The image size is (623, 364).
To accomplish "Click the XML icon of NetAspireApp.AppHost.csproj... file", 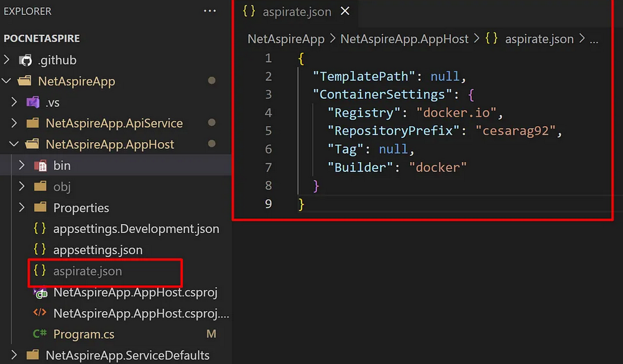I will click(x=40, y=313).
